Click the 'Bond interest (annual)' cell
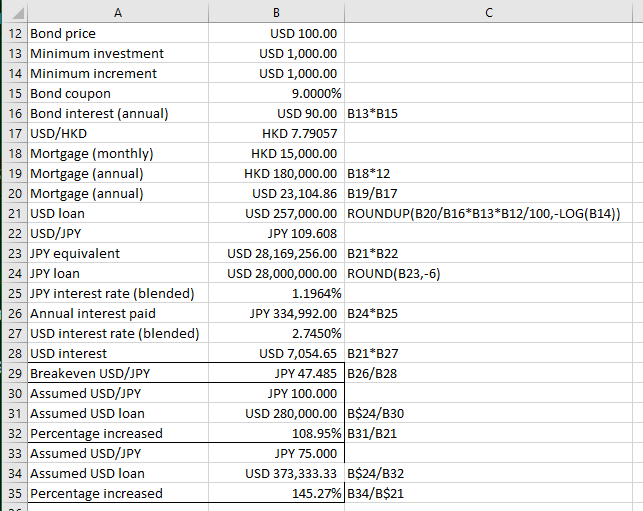Image resolution: width=643 pixels, height=511 pixels. tap(118, 113)
